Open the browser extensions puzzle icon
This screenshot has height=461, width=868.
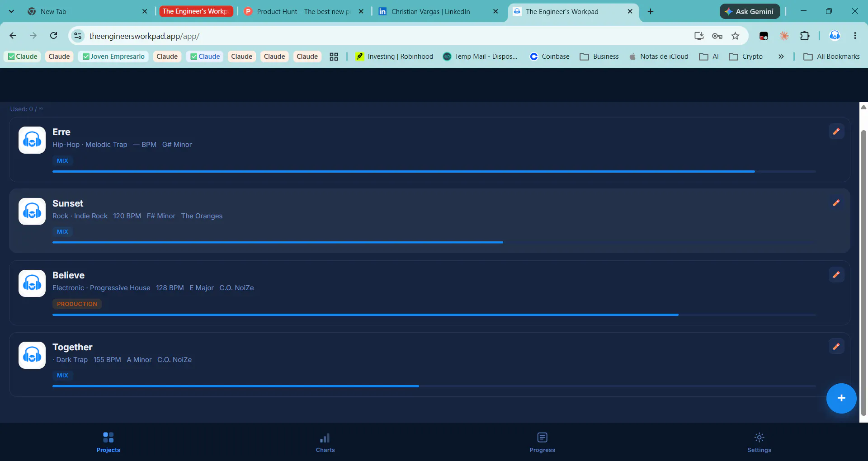point(805,36)
